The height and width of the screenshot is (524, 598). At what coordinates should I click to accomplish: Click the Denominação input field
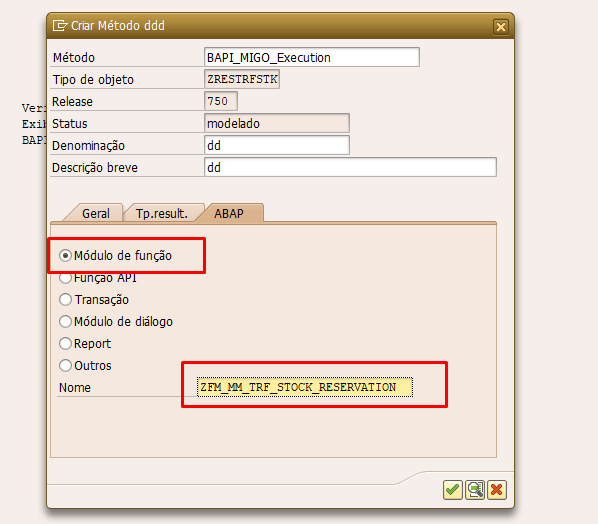pyautogui.click(x=277, y=145)
